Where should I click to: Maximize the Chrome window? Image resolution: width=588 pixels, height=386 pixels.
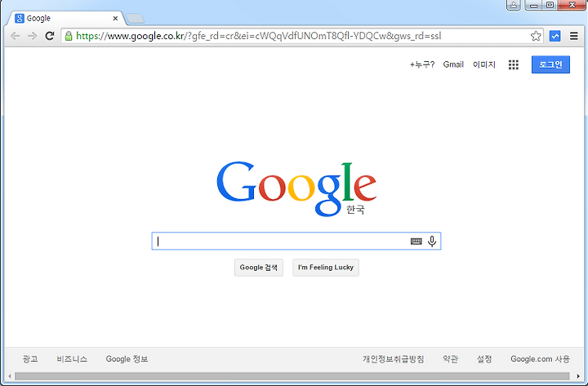pyautogui.click(x=550, y=5)
